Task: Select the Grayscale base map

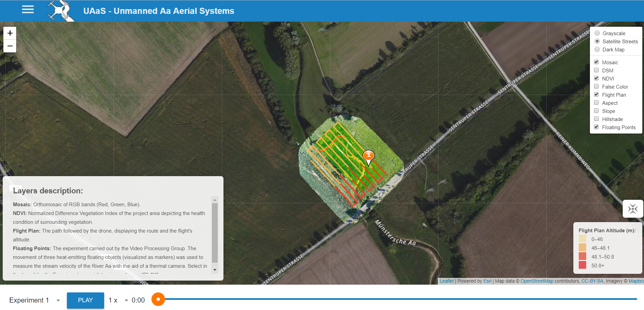Action: click(597, 33)
